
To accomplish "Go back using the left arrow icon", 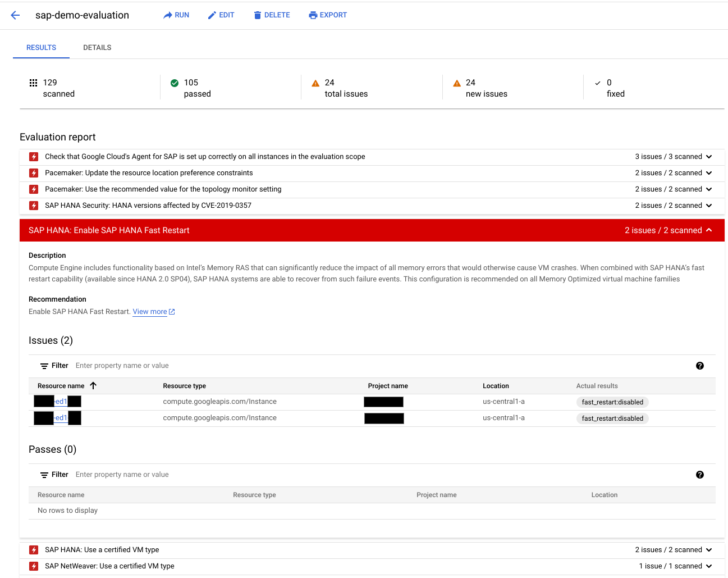I will pyautogui.click(x=15, y=15).
